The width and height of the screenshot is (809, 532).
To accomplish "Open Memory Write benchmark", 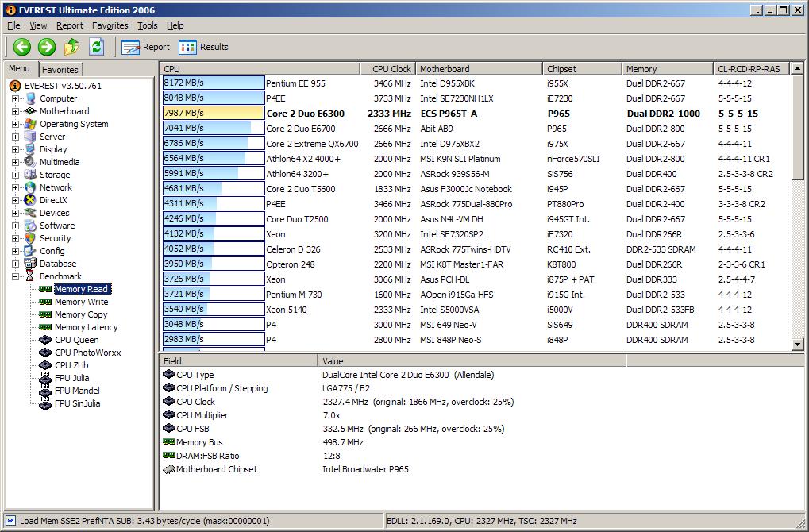I will tap(82, 302).
